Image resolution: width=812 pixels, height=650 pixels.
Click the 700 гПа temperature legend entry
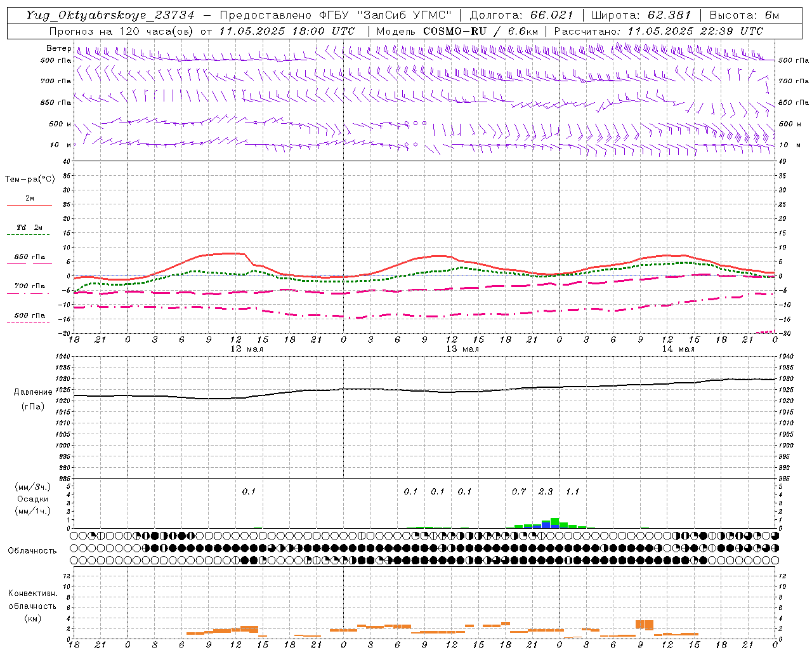(29, 286)
